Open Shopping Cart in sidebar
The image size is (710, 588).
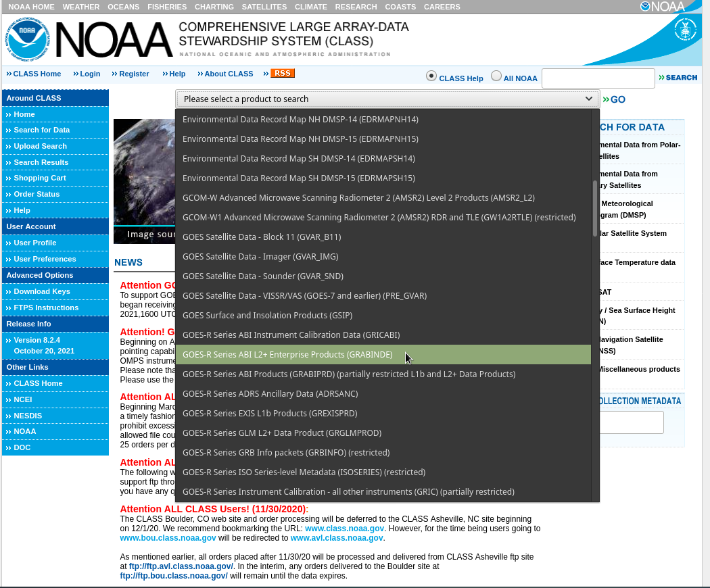click(x=40, y=178)
